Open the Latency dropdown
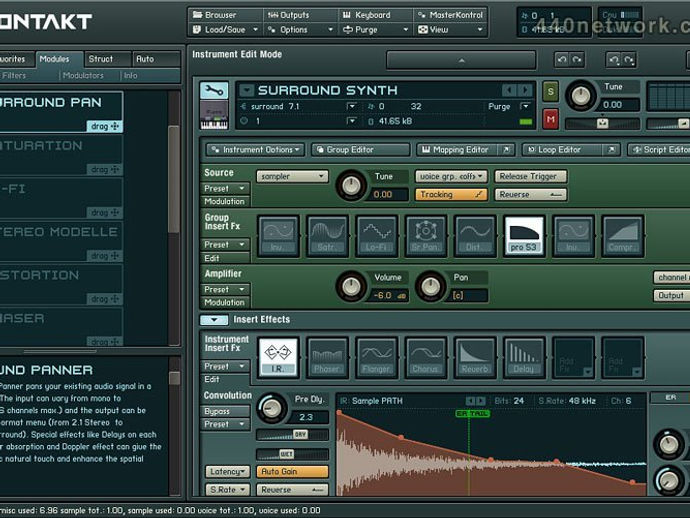This screenshot has width=690, height=518. pyautogui.click(x=228, y=472)
